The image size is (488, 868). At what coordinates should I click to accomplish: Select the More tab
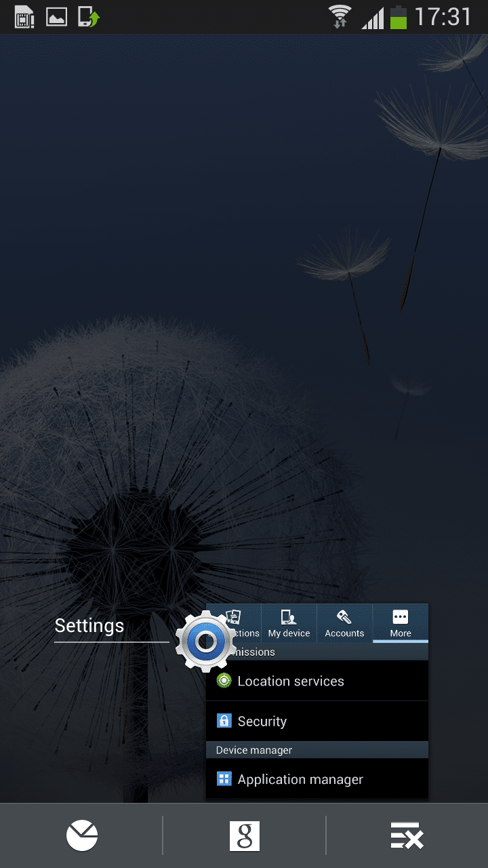click(x=400, y=623)
